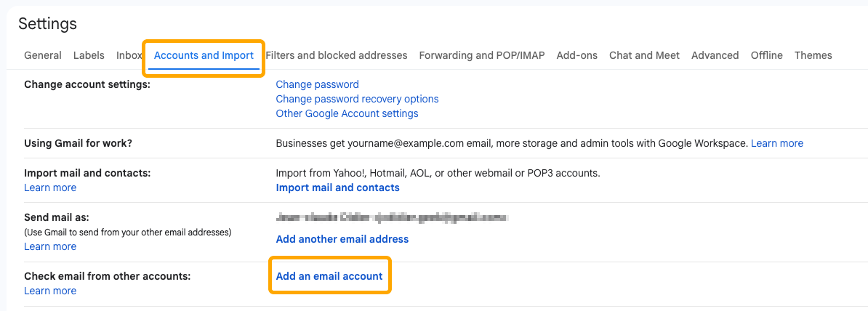Open Change password recovery options
Viewport: 868px width, 311px height.
coord(357,99)
